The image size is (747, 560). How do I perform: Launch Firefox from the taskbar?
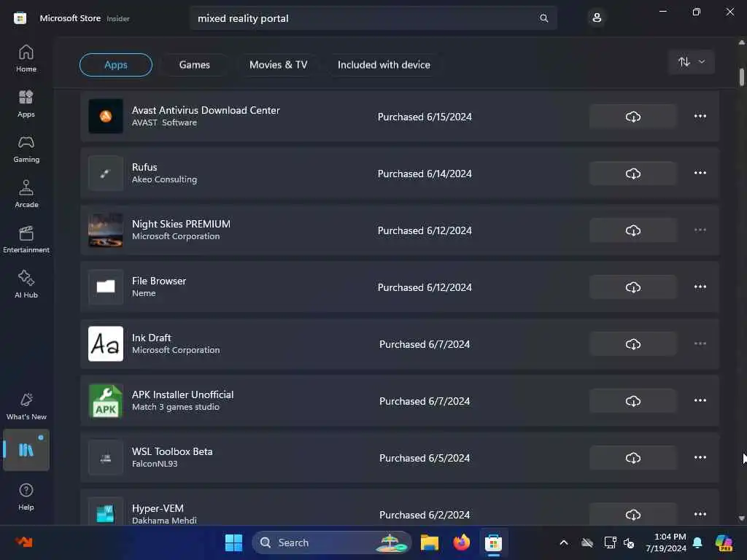coord(461,542)
